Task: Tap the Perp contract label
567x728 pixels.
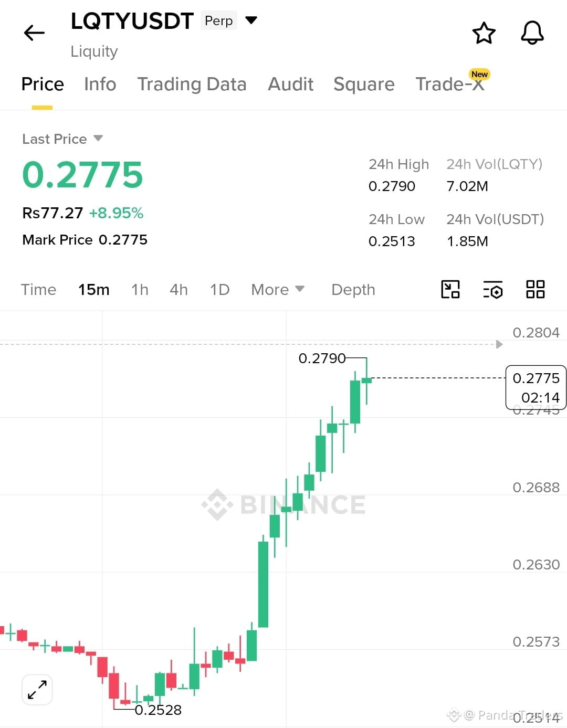Action: (218, 20)
